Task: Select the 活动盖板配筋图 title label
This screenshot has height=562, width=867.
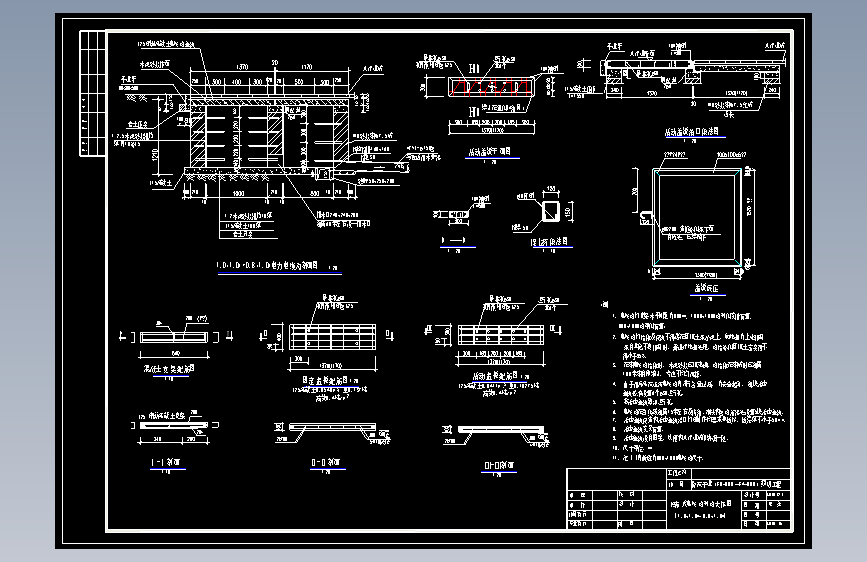Action: click(x=495, y=376)
